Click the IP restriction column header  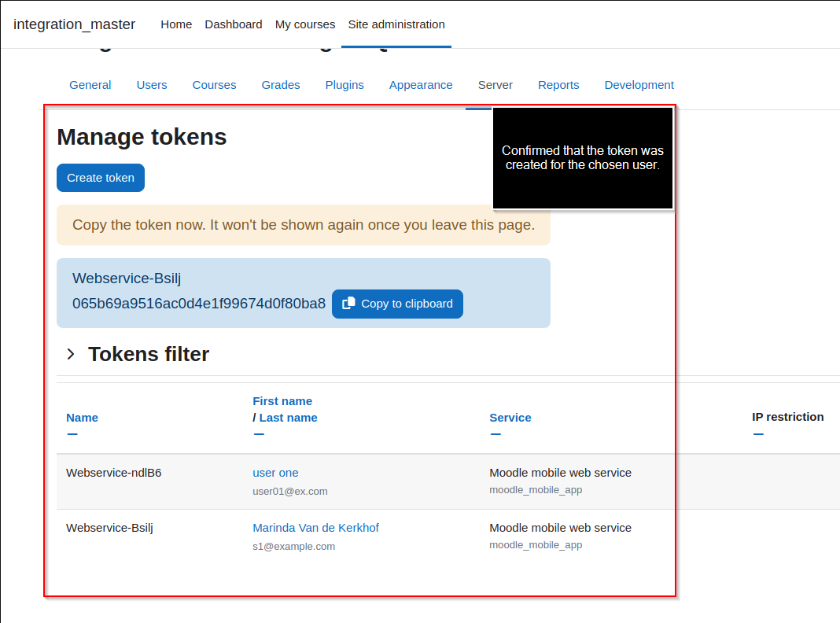click(x=787, y=417)
